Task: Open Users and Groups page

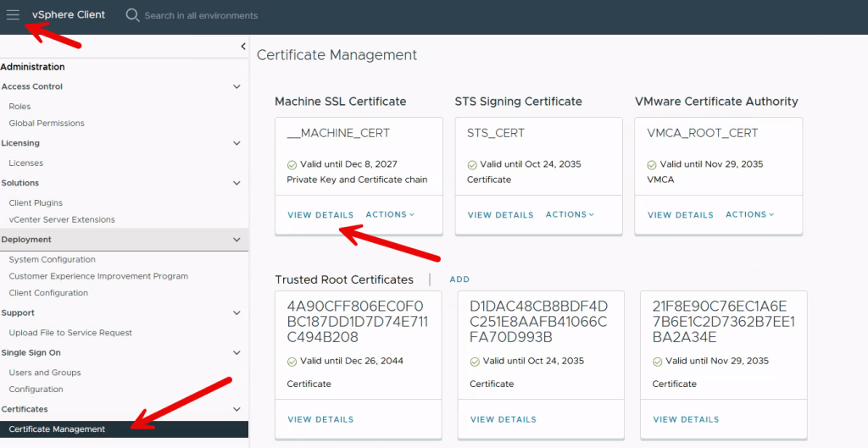Action: pos(45,373)
